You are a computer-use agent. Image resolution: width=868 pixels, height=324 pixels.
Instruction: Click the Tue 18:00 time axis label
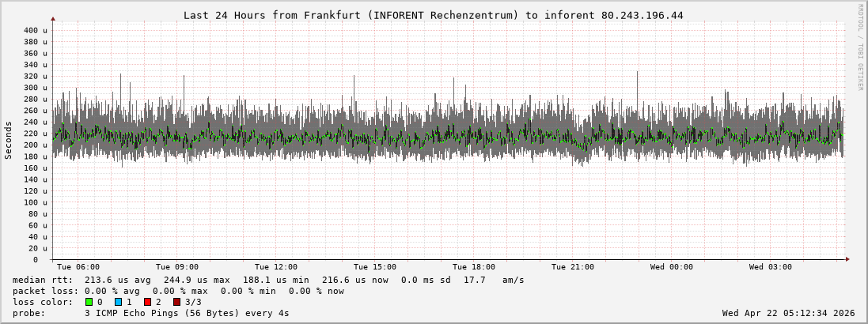click(x=474, y=267)
